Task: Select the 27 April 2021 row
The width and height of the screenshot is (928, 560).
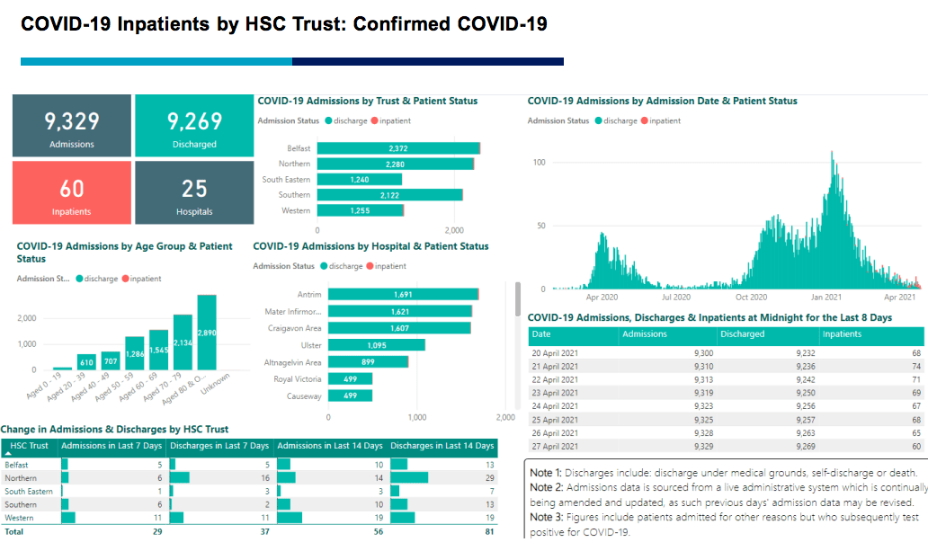Action: [x=727, y=447]
